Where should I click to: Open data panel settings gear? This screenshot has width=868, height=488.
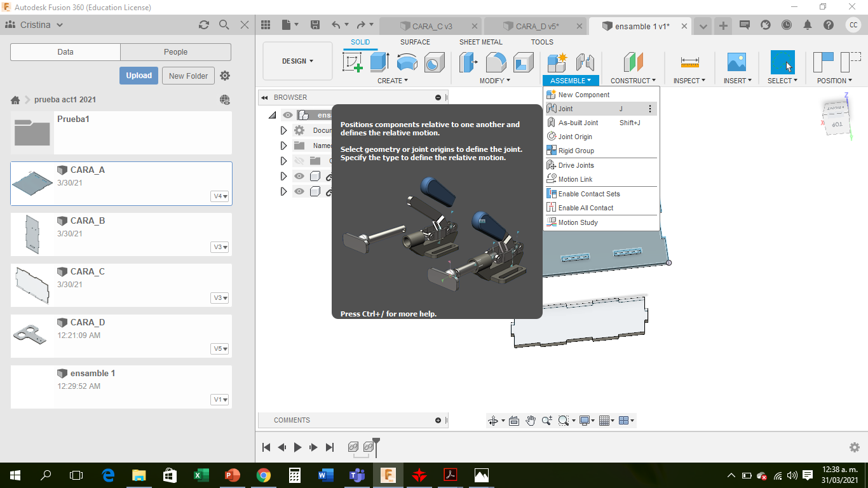tap(225, 76)
